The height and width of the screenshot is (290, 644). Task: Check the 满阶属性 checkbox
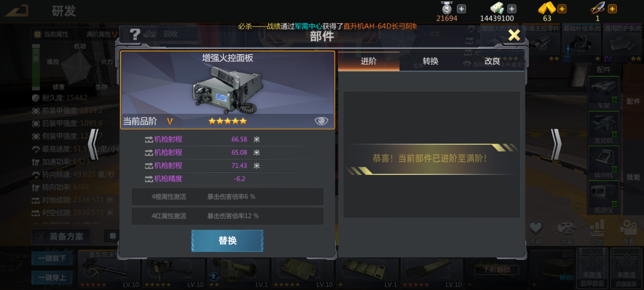click(80, 34)
